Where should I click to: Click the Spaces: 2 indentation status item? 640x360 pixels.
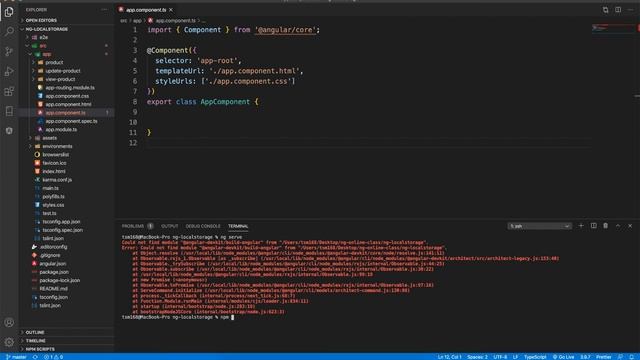(477, 357)
